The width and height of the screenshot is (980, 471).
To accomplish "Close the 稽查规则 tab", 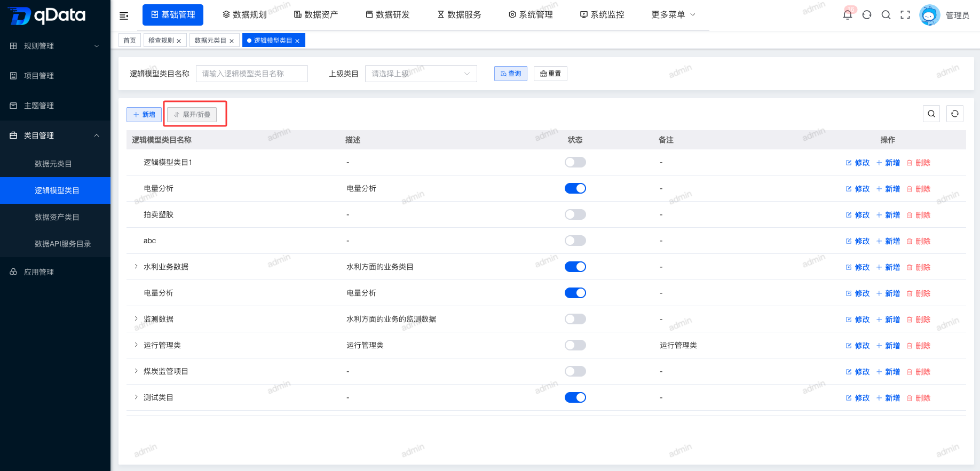I will pyautogui.click(x=179, y=41).
